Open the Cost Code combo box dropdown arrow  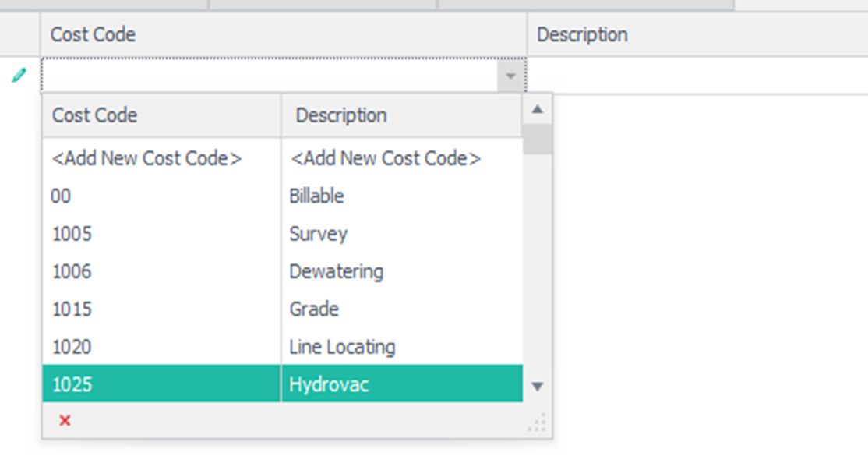coord(510,76)
